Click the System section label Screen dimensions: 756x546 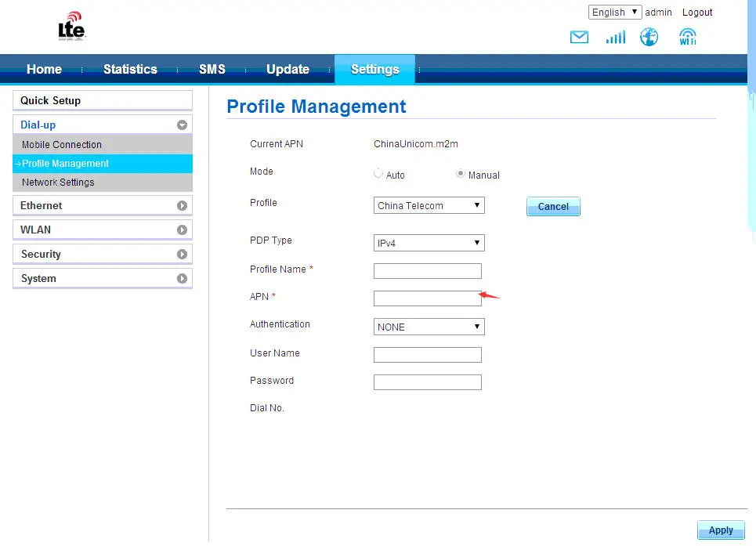pyautogui.click(x=38, y=279)
